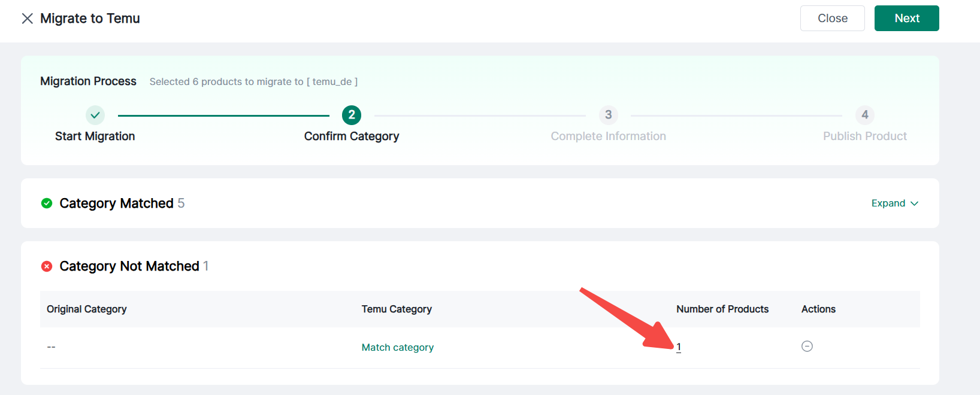Open the Match category link
The width and height of the screenshot is (980, 395).
point(397,347)
